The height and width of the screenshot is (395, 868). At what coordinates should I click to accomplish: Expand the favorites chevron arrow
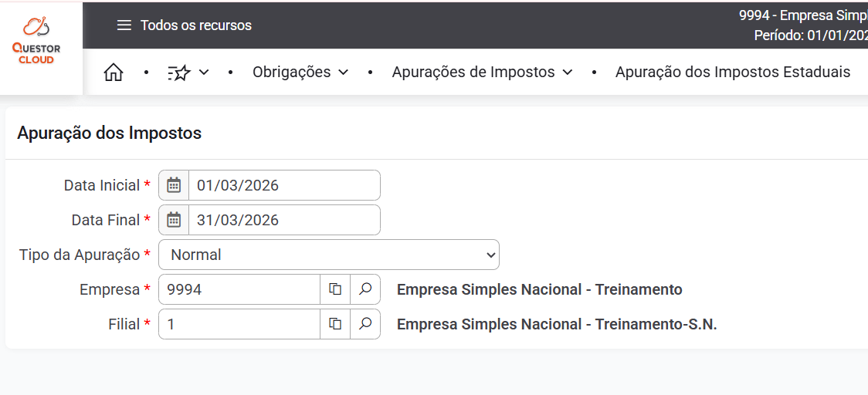tap(204, 73)
